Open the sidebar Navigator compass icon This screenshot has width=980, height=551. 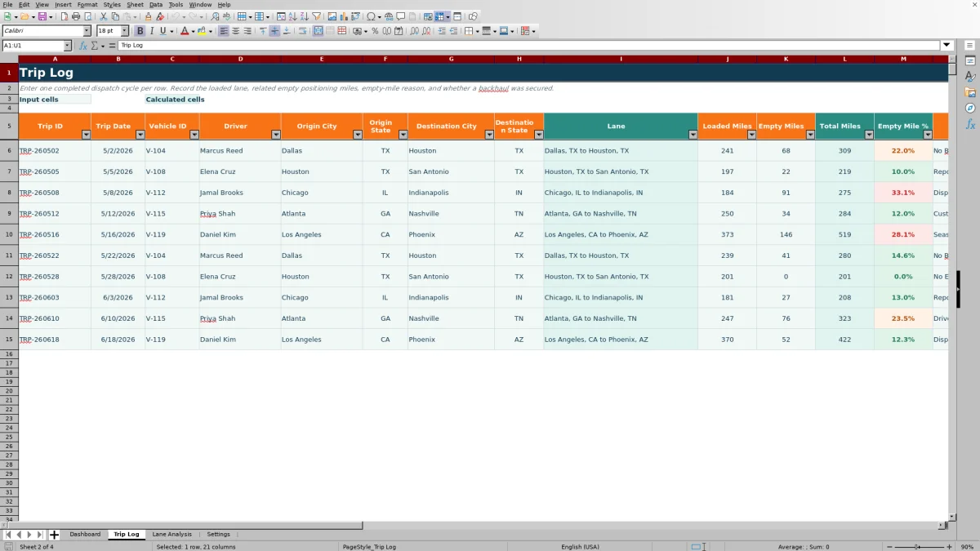[x=970, y=108]
